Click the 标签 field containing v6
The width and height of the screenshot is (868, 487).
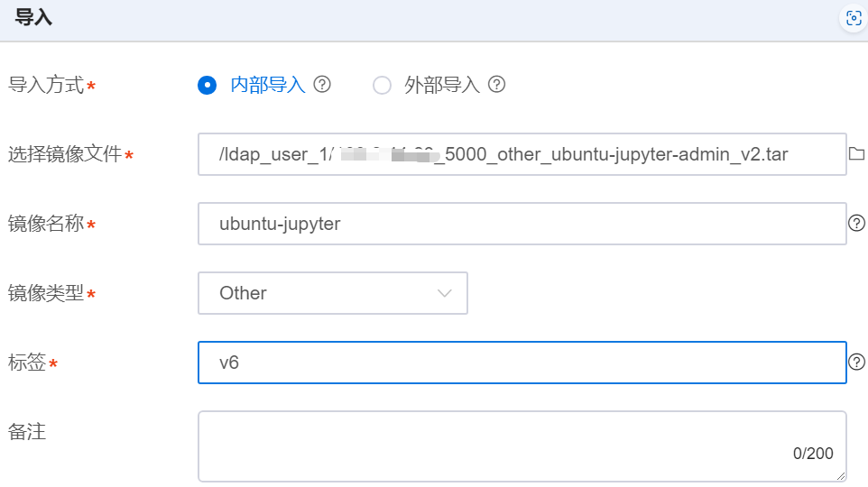pos(522,363)
